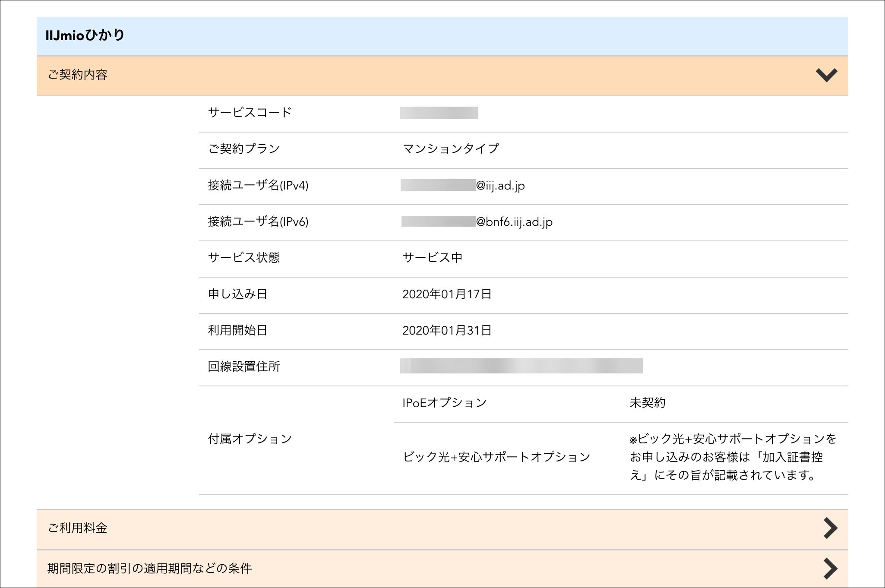Click the 2020年01月31日 date
Viewport: 885px width, 588px height.
tap(447, 330)
